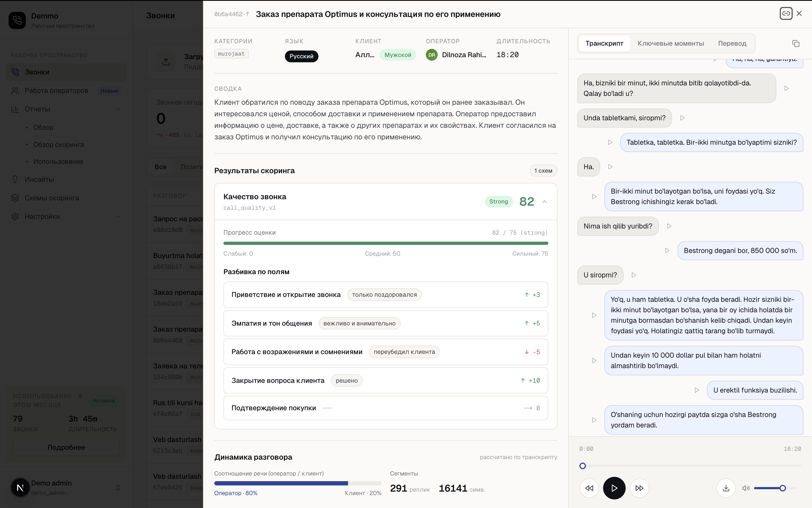Play segment 'Unda tabletkami, siropmi?'

(682, 118)
